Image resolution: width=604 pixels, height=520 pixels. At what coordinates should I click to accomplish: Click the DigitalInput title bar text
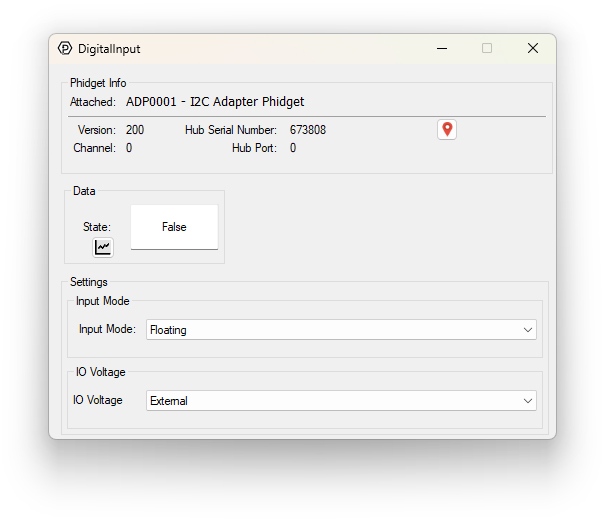click(109, 48)
